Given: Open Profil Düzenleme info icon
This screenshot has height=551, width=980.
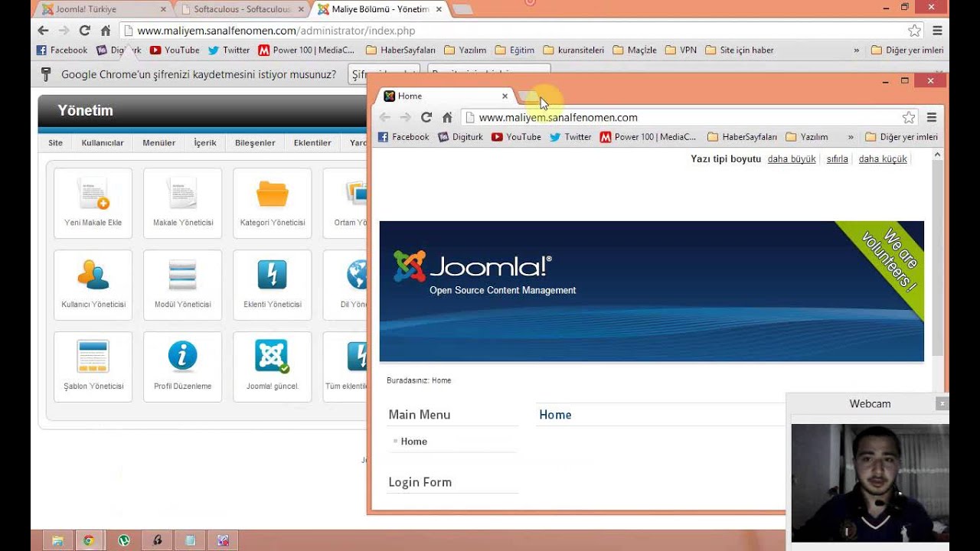Looking at the screenshot, I should (182, 367).
